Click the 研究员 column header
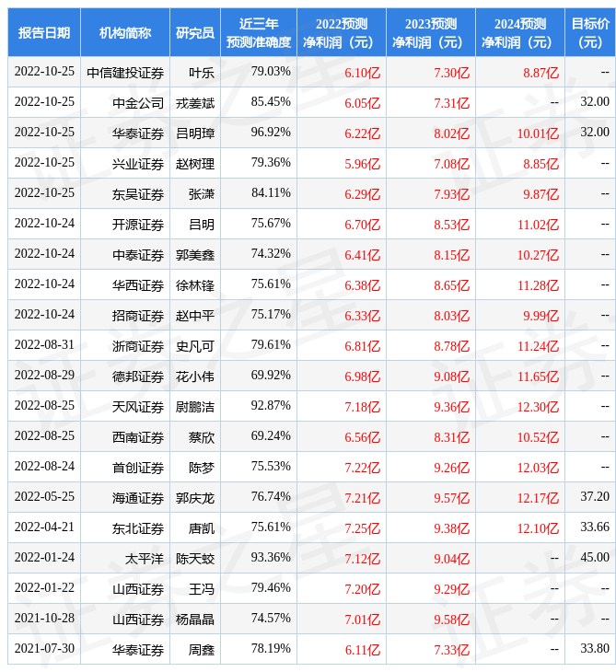 pyautogui.click(x=195, y=32)
